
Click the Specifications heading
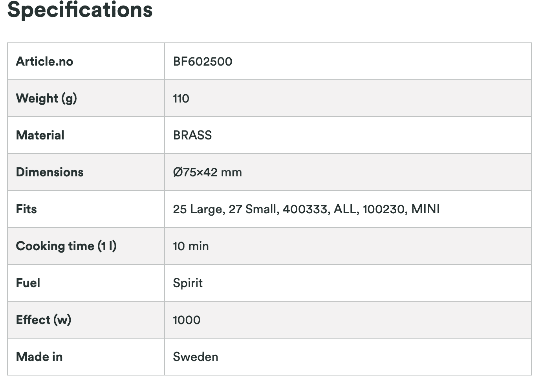click(80, 9)
